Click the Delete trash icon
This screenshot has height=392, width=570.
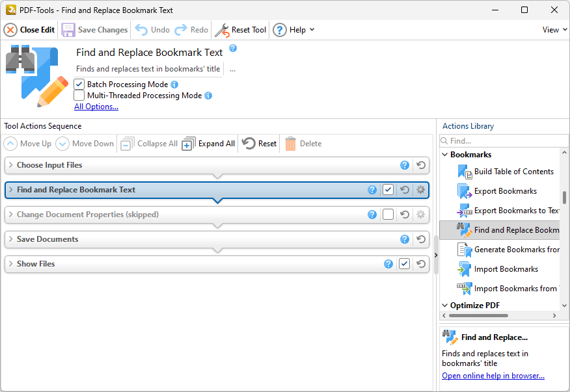click(x=290, y=144)
